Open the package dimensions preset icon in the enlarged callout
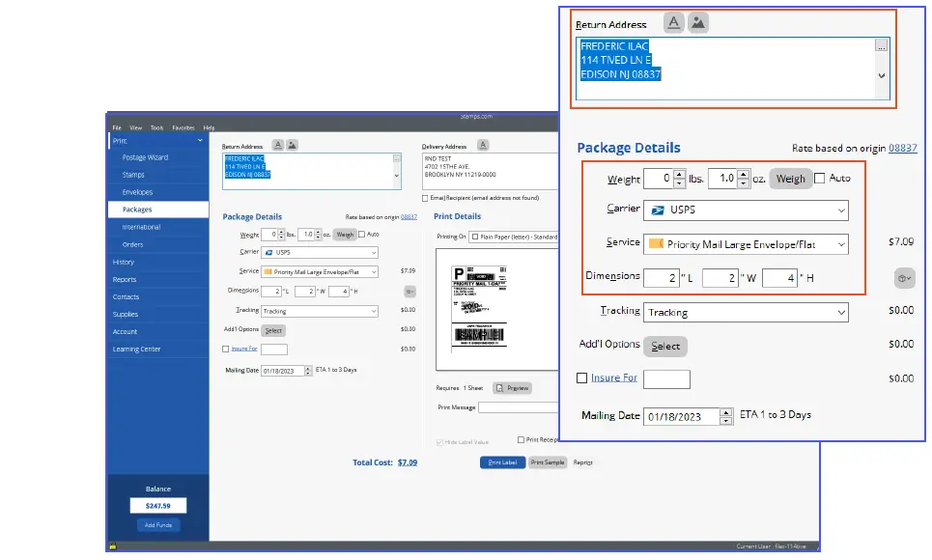 tap(904, 278)
